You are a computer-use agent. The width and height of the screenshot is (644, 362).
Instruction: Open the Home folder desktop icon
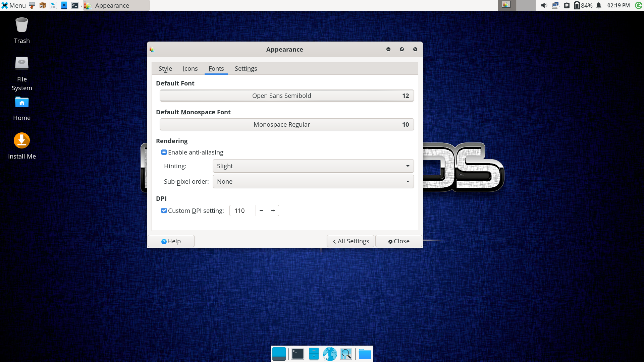22,109
